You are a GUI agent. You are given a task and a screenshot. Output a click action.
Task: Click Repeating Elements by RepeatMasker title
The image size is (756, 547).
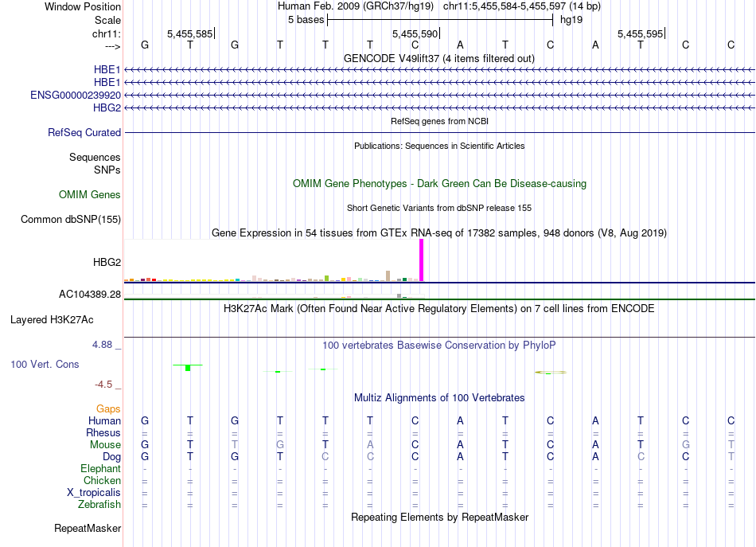pyautogui.click(x=439, y=517)
